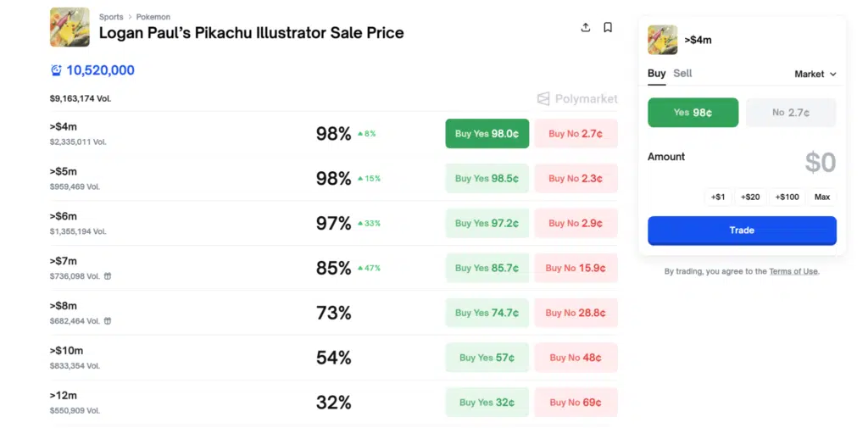Image resolution: width=868 pixels, height=428 pixels.
Task: Bookmark this market
Action: coord(608,27)
